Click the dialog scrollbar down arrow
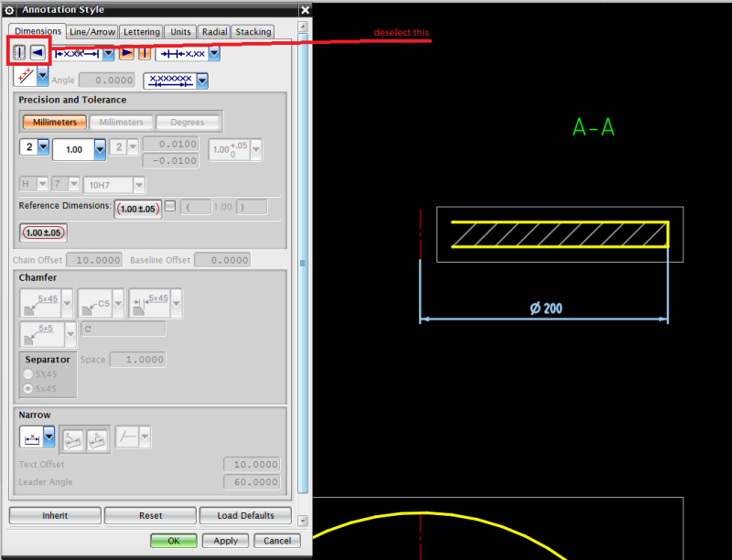732x560 pixels. [x=303, y=521]
